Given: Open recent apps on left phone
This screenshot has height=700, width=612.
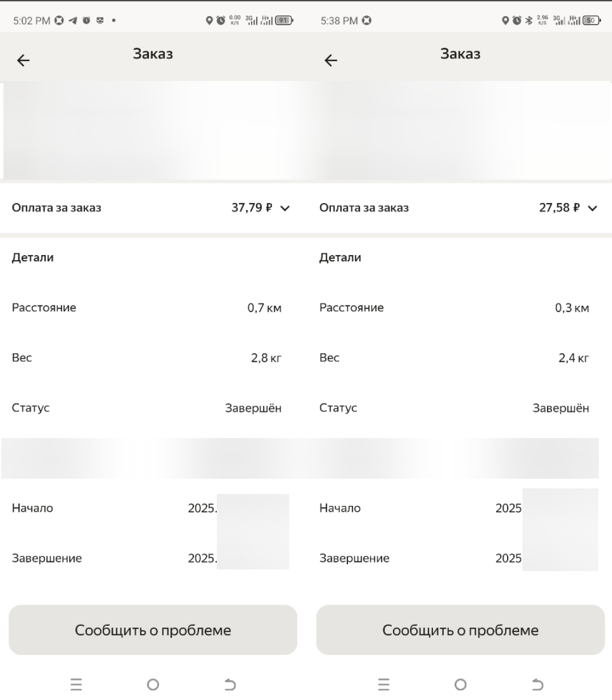Looking at the screenshot, I should pyautogui.click(x=76, y=684).
